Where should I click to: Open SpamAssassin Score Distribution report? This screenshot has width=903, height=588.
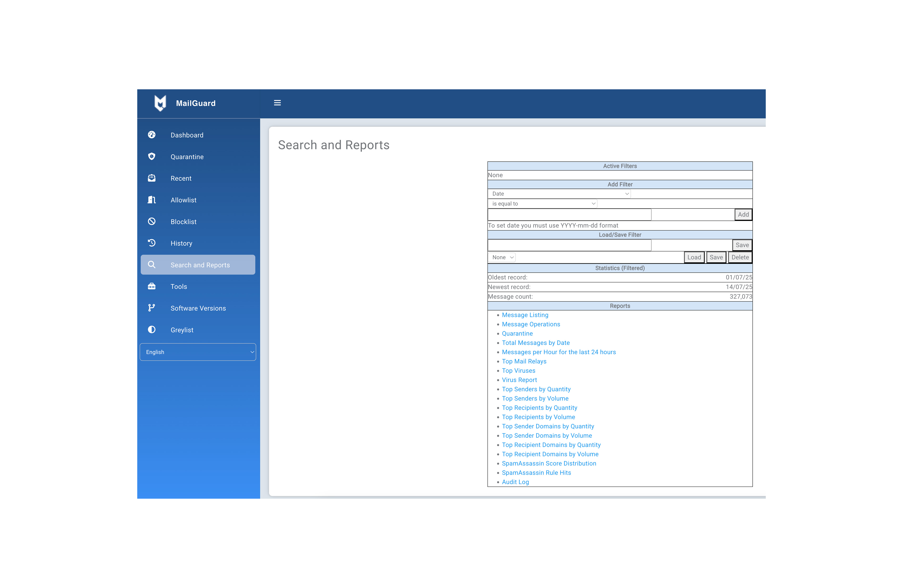click(549, 464)
